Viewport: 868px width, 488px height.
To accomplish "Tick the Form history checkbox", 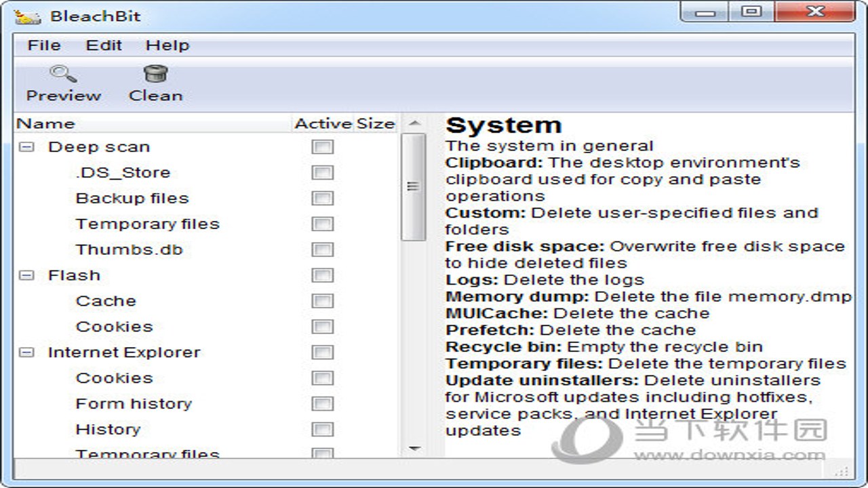I will pos(323,404).
